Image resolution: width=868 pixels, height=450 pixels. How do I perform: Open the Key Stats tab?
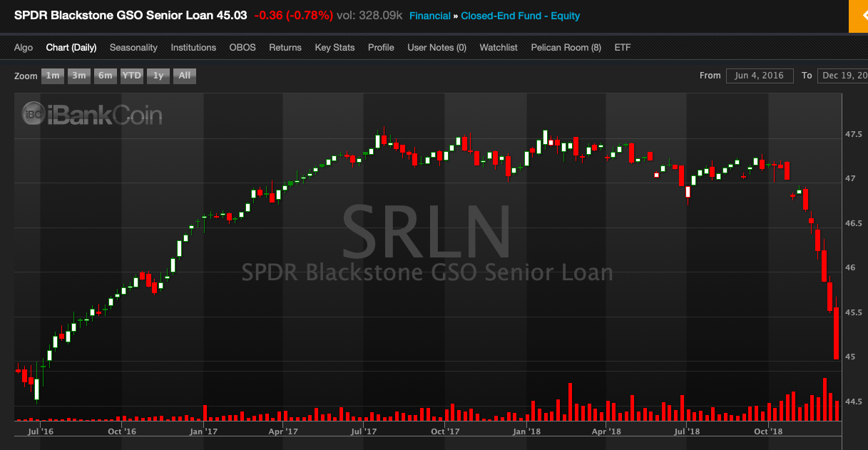coord(335,48)
